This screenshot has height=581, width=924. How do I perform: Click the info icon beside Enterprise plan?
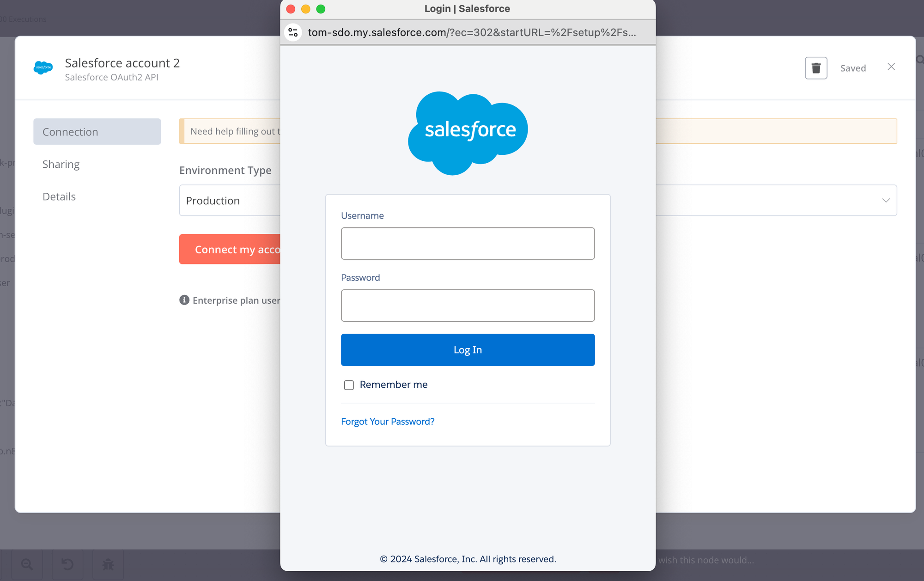tap(184, 300)
